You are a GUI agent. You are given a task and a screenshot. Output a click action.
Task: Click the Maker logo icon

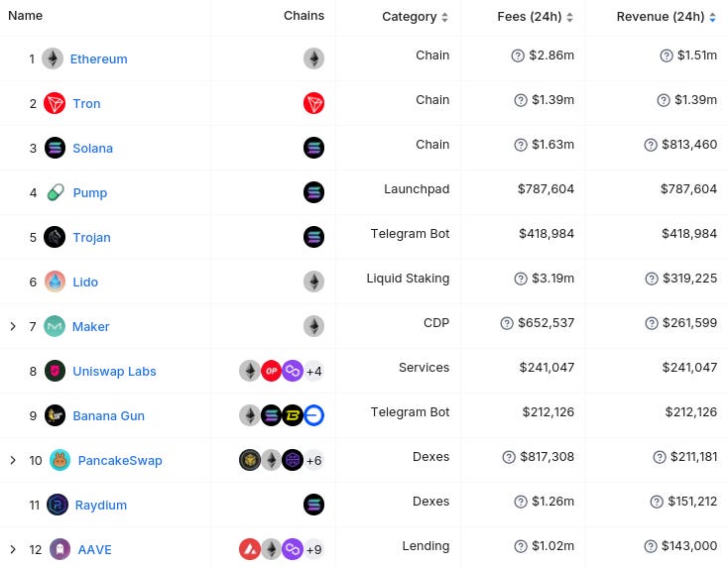point(55,326)
